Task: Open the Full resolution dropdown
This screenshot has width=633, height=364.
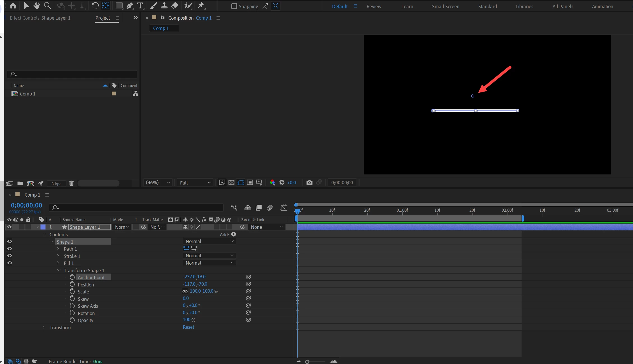Action: pos(195,183)
